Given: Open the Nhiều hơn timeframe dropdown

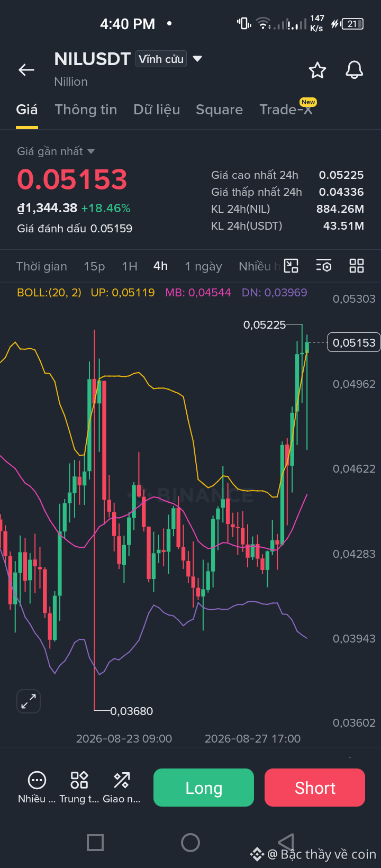Looking at the screenshot, I should (x=259, y=266).
